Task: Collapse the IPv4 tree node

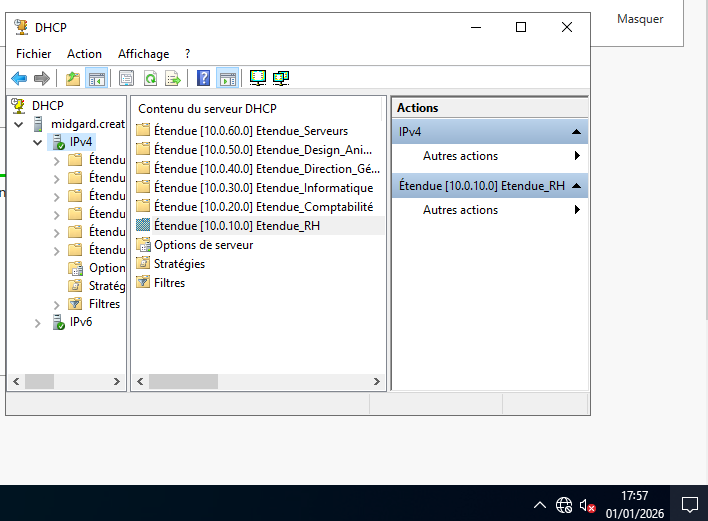Action: (x=37, y=142)
